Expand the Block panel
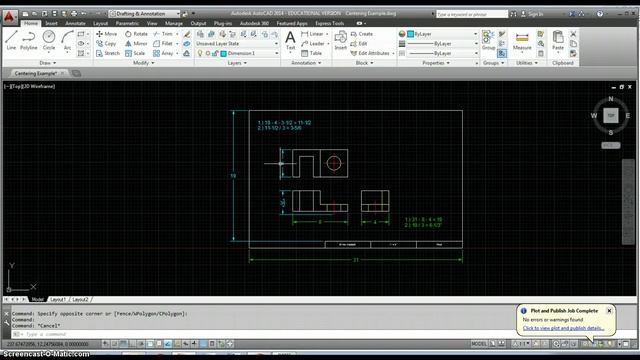Viewport: 640px width, 360px height. [364, 63]
